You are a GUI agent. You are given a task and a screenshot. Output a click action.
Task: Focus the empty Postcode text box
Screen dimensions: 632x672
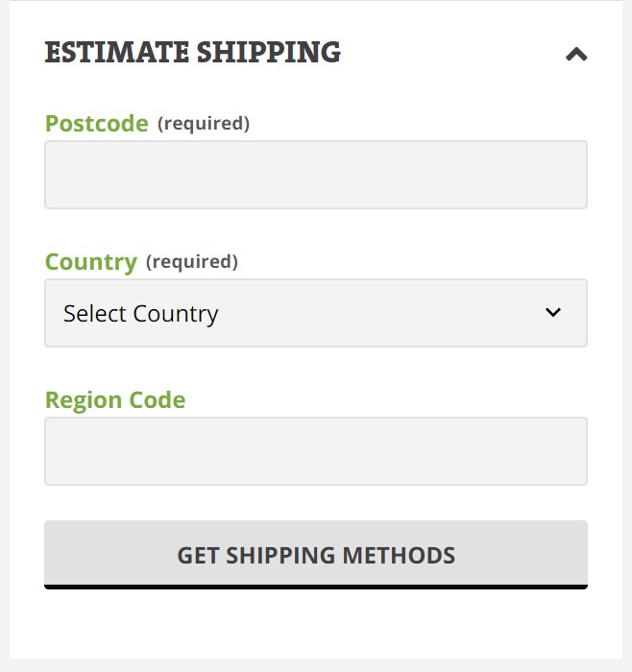(315, 175)
